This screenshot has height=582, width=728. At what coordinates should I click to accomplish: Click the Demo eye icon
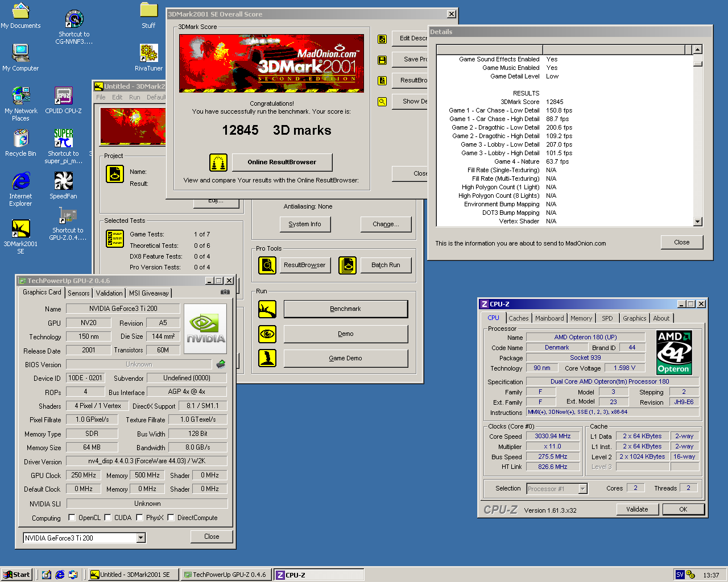[x=267, y=334]
